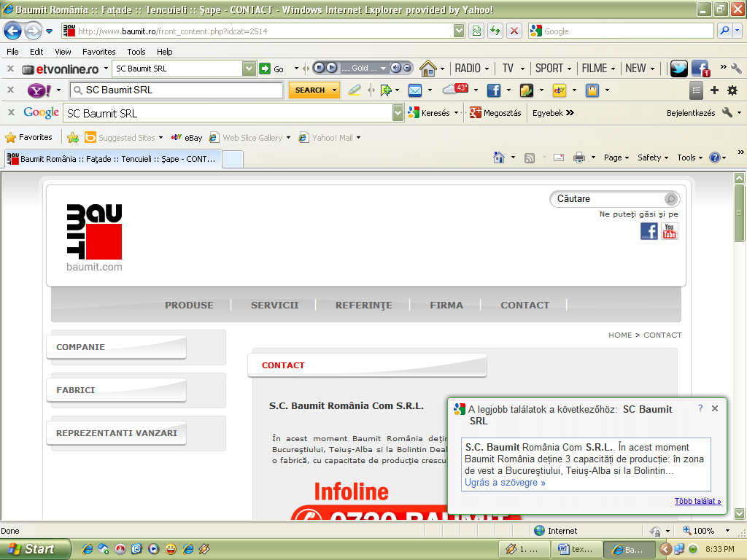Click the etvonline toolbar home icon

(427, 69)
